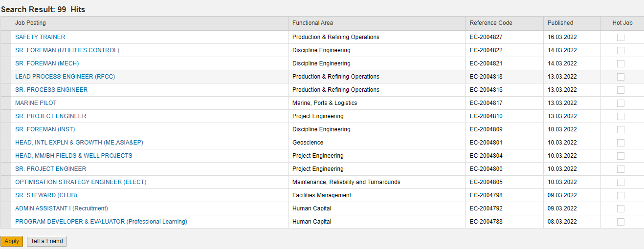Open OPTIMISATION STRATEGY ENGINEER (ELECT) posting

[81, 182]
